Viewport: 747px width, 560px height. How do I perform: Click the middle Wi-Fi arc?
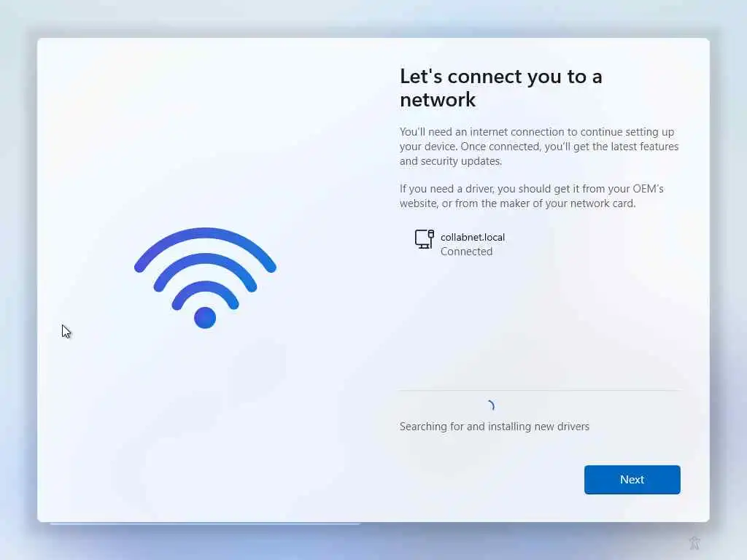point(205,271)
